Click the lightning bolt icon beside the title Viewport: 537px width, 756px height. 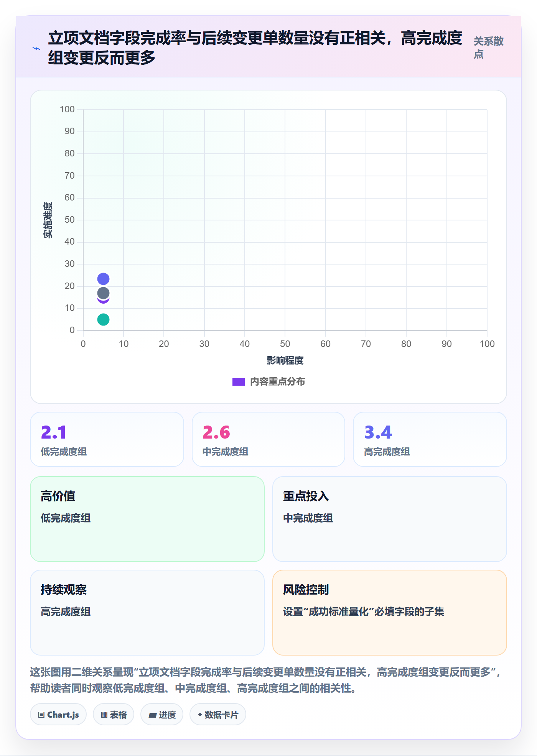(x=36, y=48)
